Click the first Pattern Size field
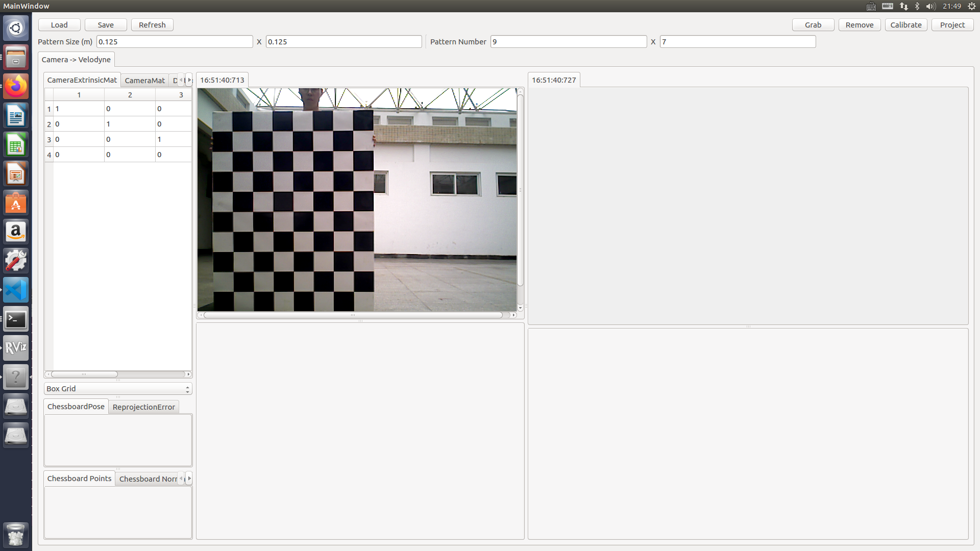 tap(174, 42)
